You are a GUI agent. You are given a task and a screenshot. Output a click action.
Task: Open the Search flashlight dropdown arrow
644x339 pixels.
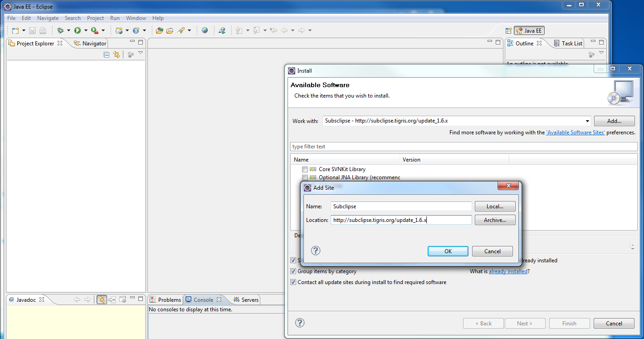click(x=189, y=30)
